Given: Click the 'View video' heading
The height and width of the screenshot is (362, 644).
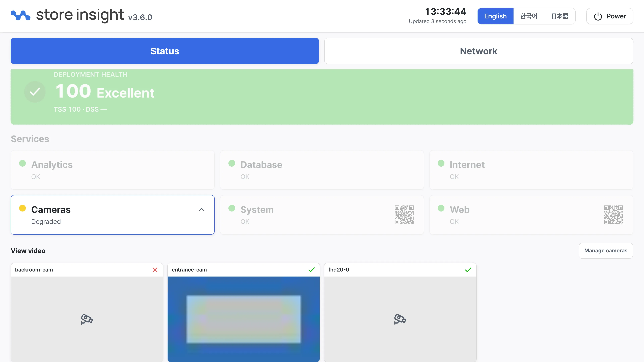Looking at the screenshot, I should click(28, 251).
